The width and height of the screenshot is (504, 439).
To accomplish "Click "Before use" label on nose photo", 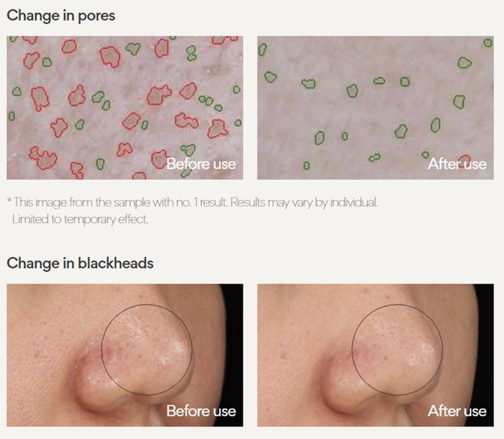I will click(201, 411).
